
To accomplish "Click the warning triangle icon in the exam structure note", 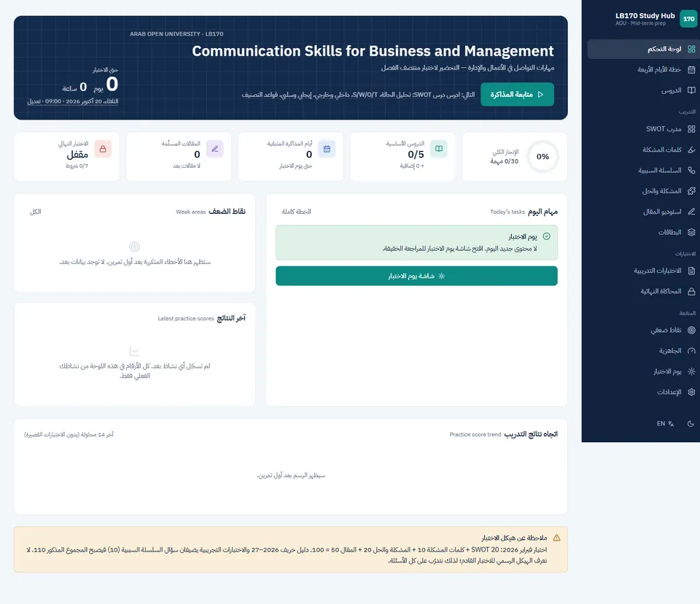I will [556, 538].
